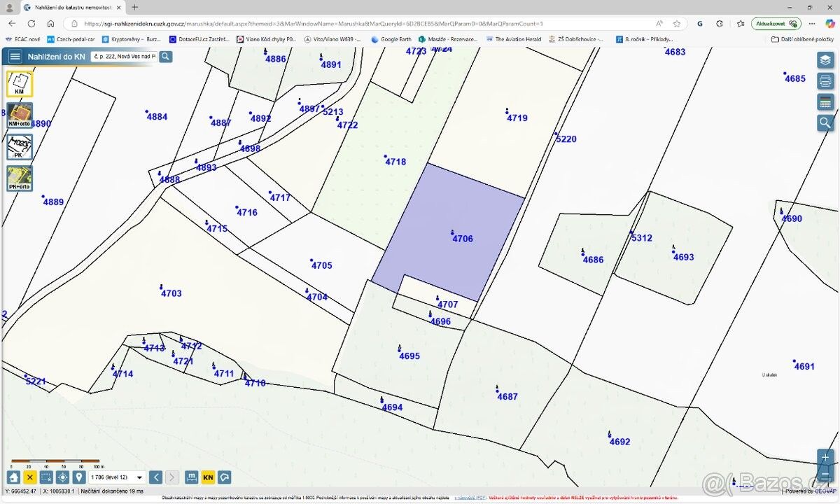Click the Aktualizovat browser button
Screen dimensions: 840x504
776,23
